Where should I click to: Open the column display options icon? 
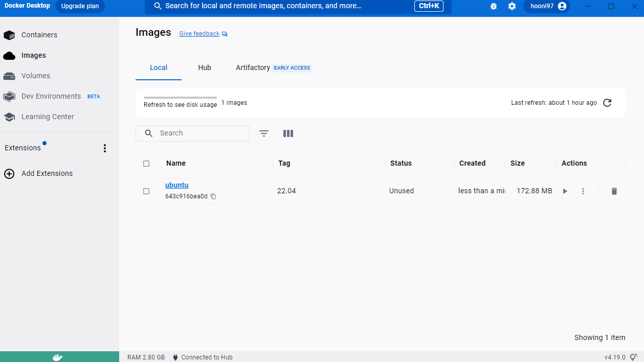pos(288,133)
